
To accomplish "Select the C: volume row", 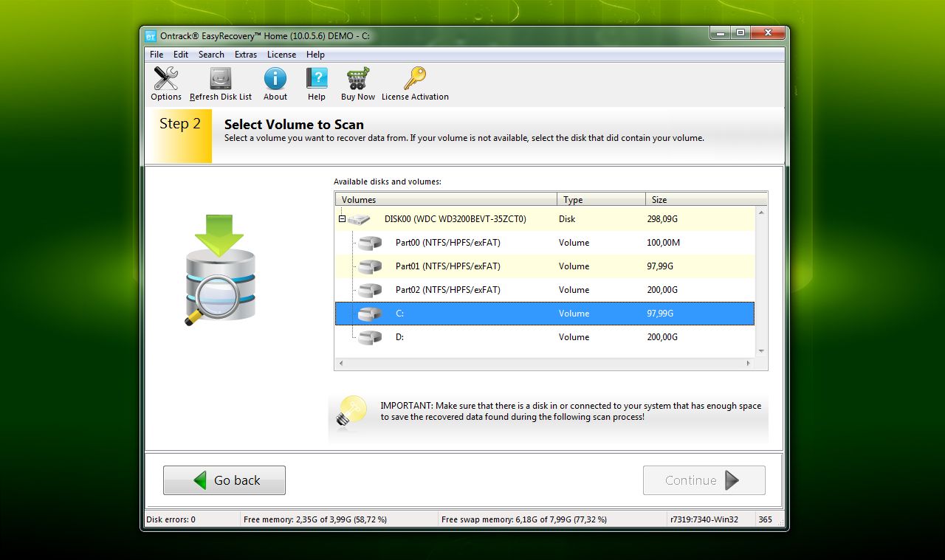I will click(545, 314).
